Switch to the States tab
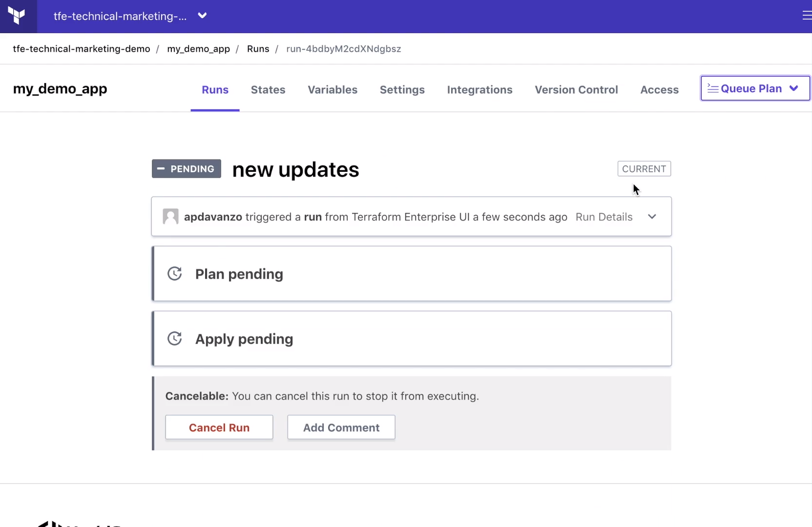This screenshot has width=812, height=527. click(268, 90)
